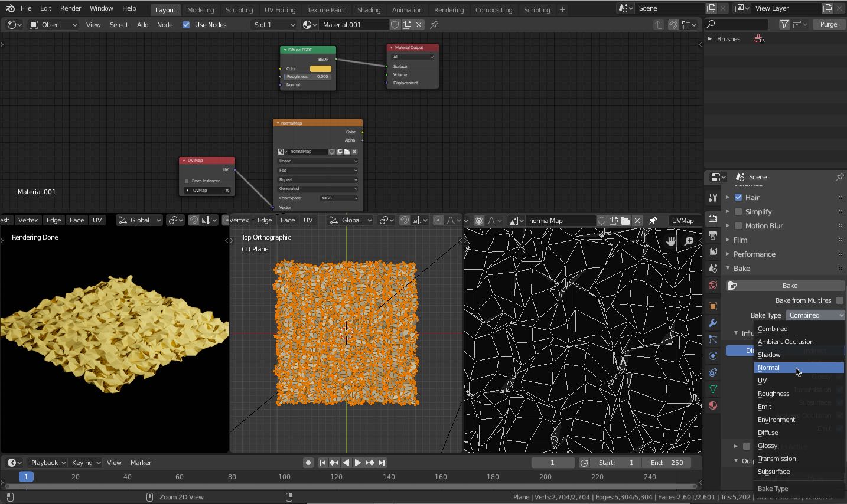
Task: Unlink Material.001 with the X icon
Action: click(419, 25)
